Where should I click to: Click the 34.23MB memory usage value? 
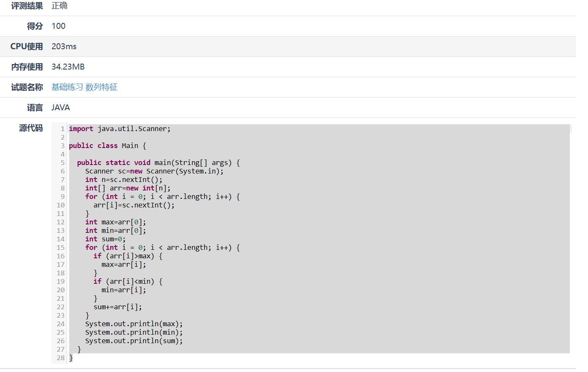(x=68, y=67)
